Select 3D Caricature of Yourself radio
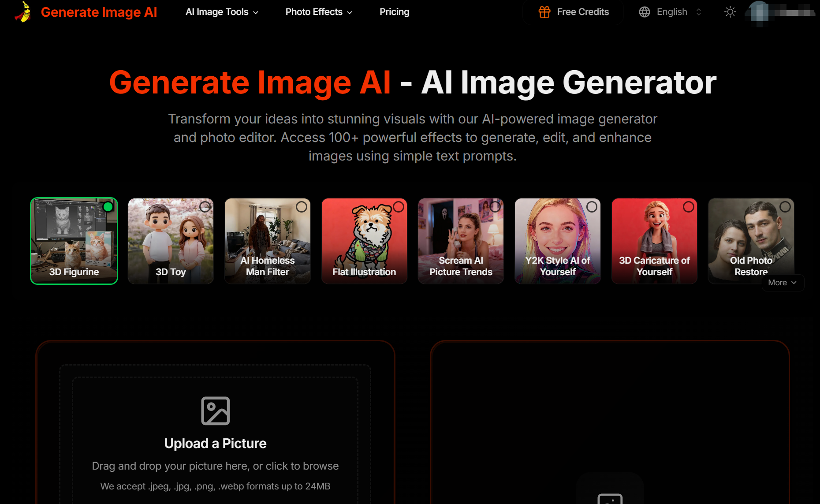820x504 pixels. tap(689, 207)
